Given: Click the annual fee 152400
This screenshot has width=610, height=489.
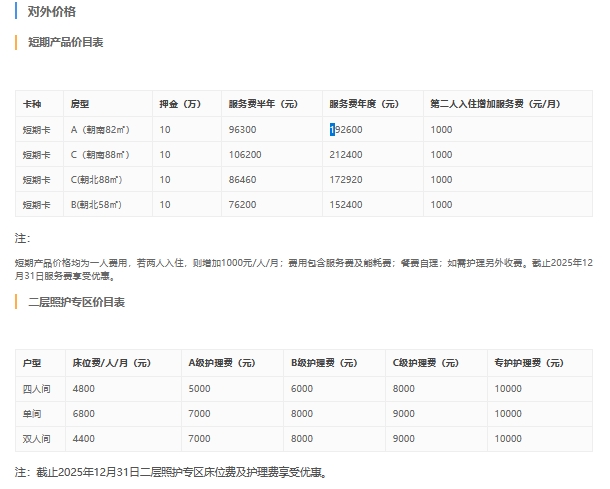Looking at the screenshot, I should click(x=346, y=204).
